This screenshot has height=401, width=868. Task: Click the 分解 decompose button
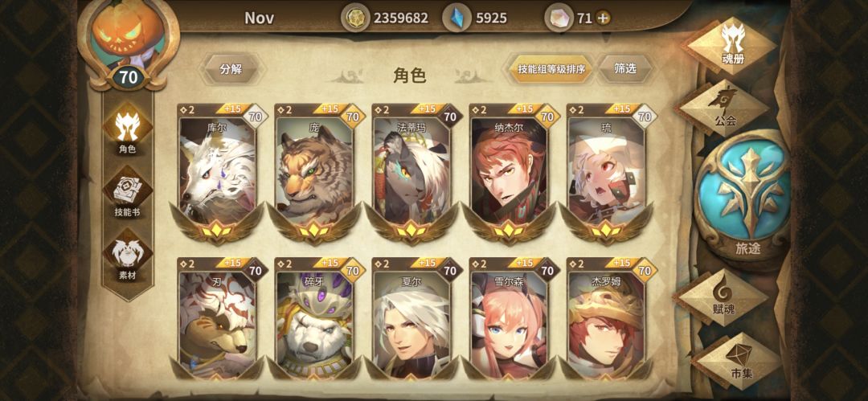pyautogui.click(x=231, y=69)
